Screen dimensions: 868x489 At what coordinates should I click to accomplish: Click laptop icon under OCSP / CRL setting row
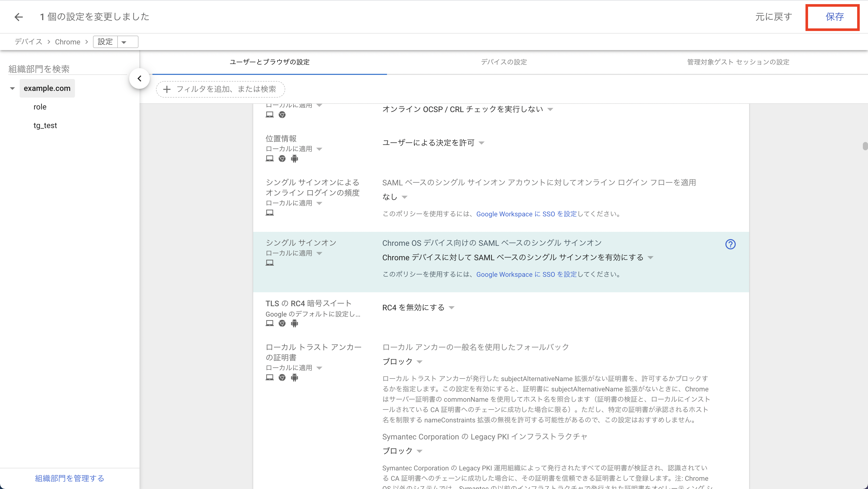tap(269, 114)
